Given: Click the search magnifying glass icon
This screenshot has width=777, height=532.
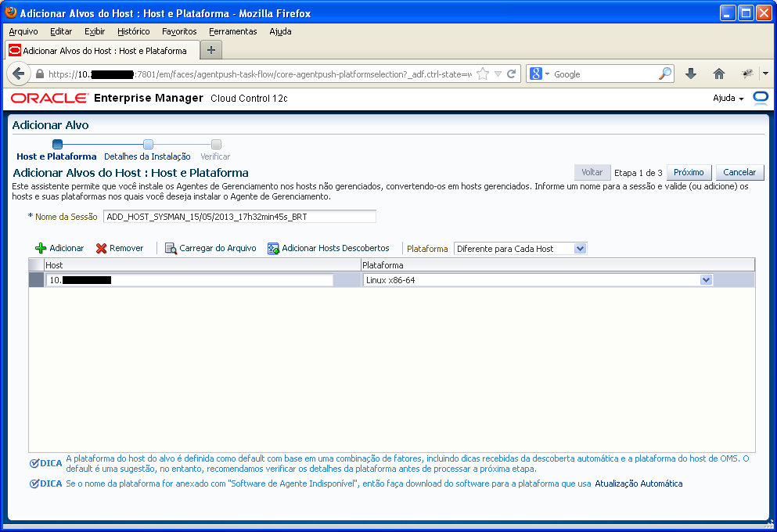Looking at the screenshot, I should [665, 74].
